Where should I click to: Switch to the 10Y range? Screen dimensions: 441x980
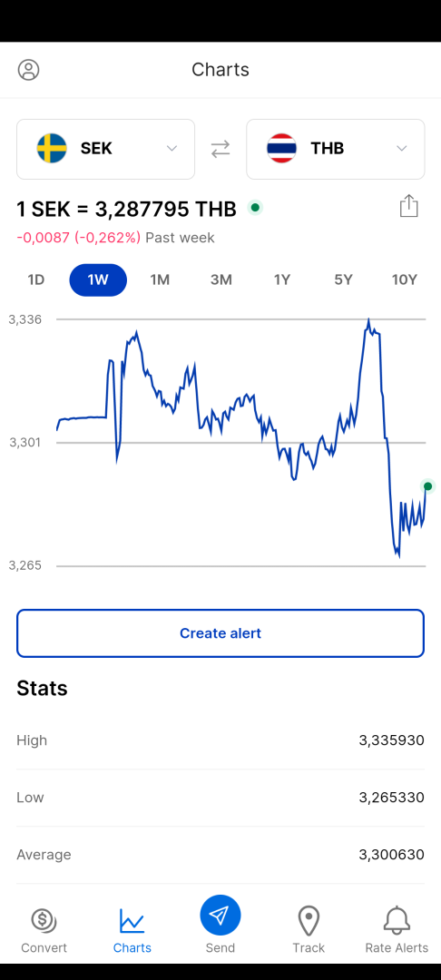[404, 279]
